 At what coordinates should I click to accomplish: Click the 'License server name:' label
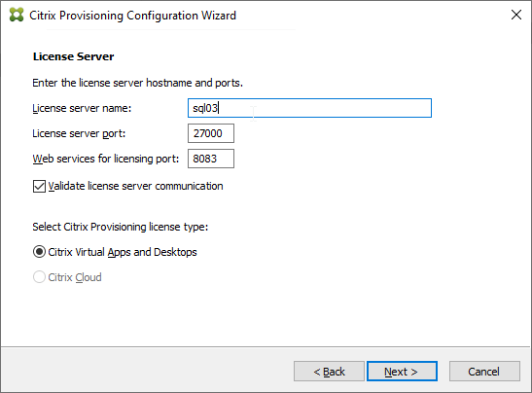[x=82, y=108]
